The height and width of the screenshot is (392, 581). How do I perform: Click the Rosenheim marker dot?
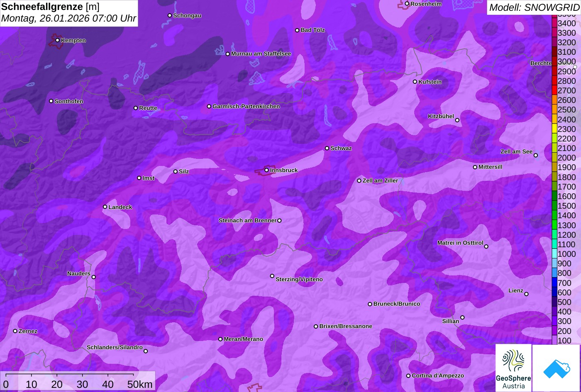point(407,4)
